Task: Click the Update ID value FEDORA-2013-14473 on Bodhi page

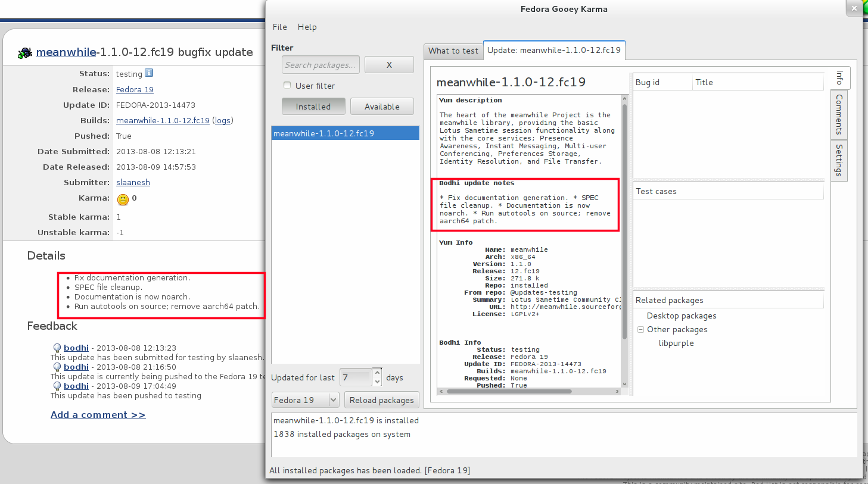Action: pyautogui.click(x=155, y=105)
